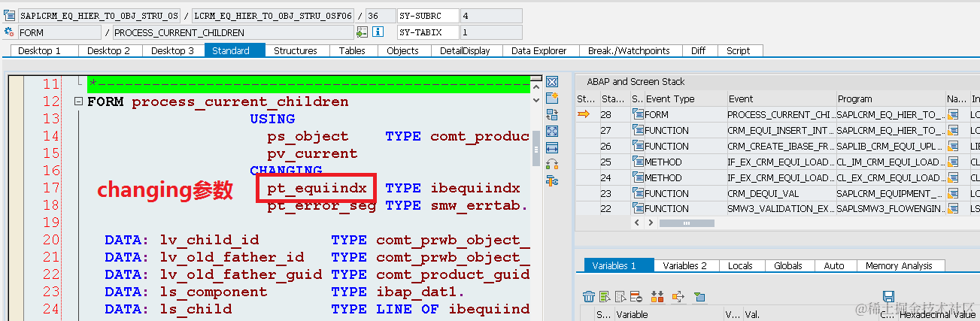
Task: Open the Break./Watchpoints tab
Action: tap(629, 50)
